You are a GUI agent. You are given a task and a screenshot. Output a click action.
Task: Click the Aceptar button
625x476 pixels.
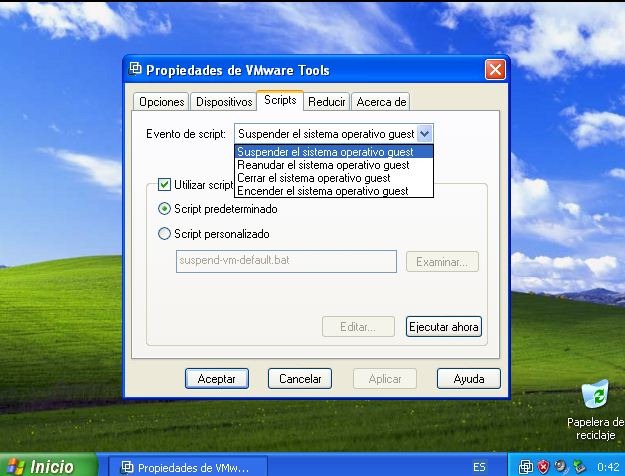(x=217, y=378)
